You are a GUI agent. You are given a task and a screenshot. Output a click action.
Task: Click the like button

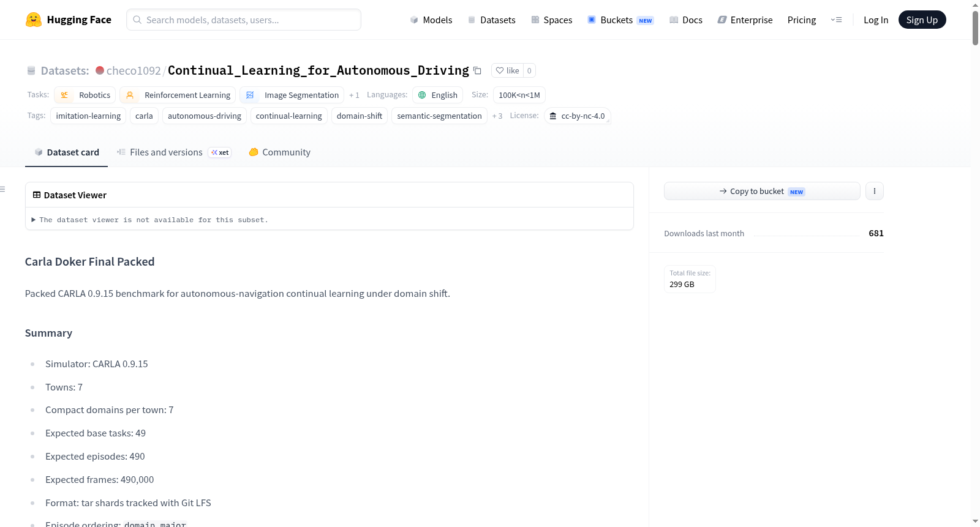pos(507,70)
